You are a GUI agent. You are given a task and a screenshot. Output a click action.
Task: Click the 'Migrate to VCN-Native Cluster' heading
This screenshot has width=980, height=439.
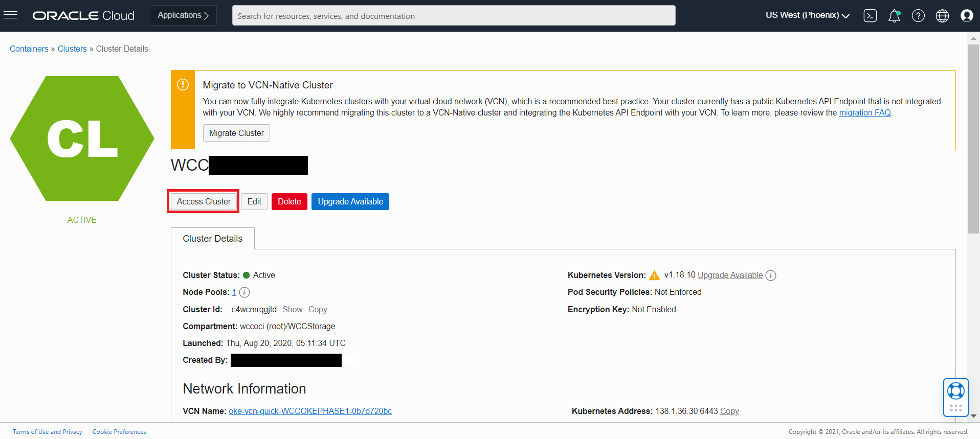pyautogui.click(x=268, y=85)
